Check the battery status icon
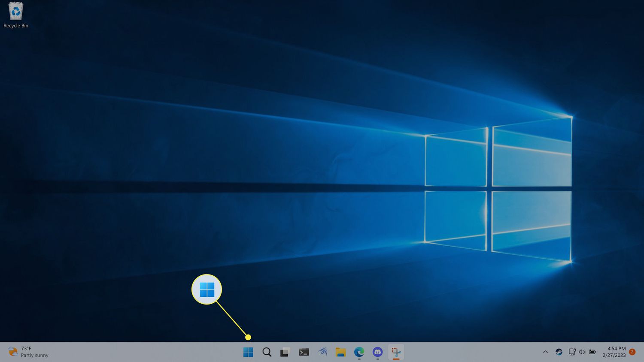Image resolution: width=644 pixels, height=362 pixels. 592,352
